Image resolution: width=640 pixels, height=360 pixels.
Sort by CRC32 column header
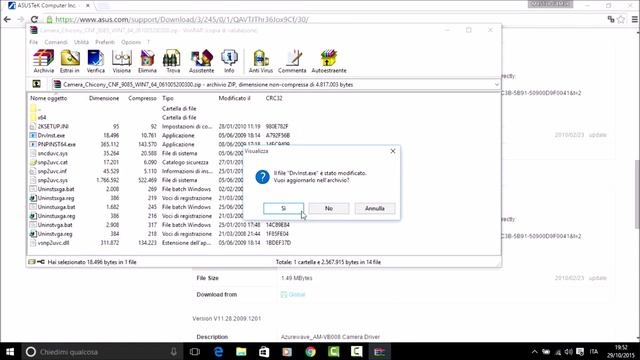(x=274, y=98)
